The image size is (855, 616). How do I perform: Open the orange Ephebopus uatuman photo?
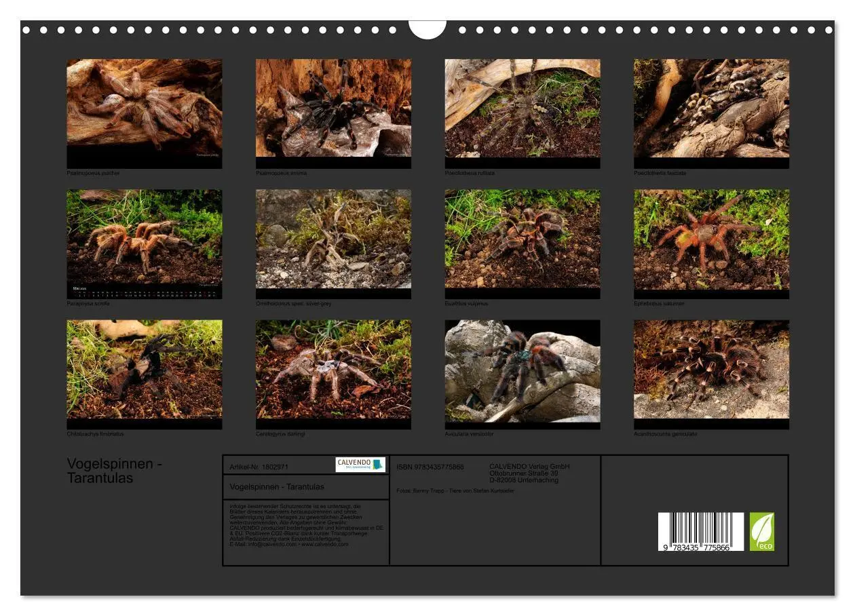[x=711, y=244]
